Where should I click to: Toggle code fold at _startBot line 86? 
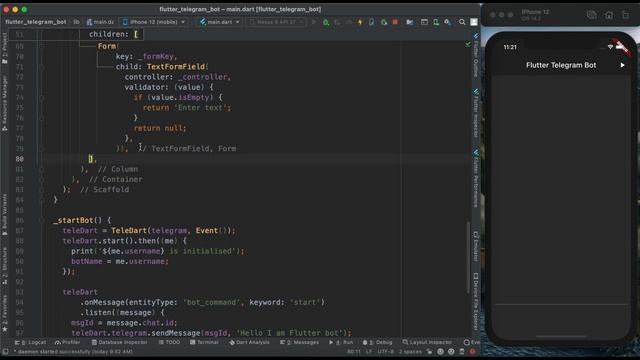[42, 220]
